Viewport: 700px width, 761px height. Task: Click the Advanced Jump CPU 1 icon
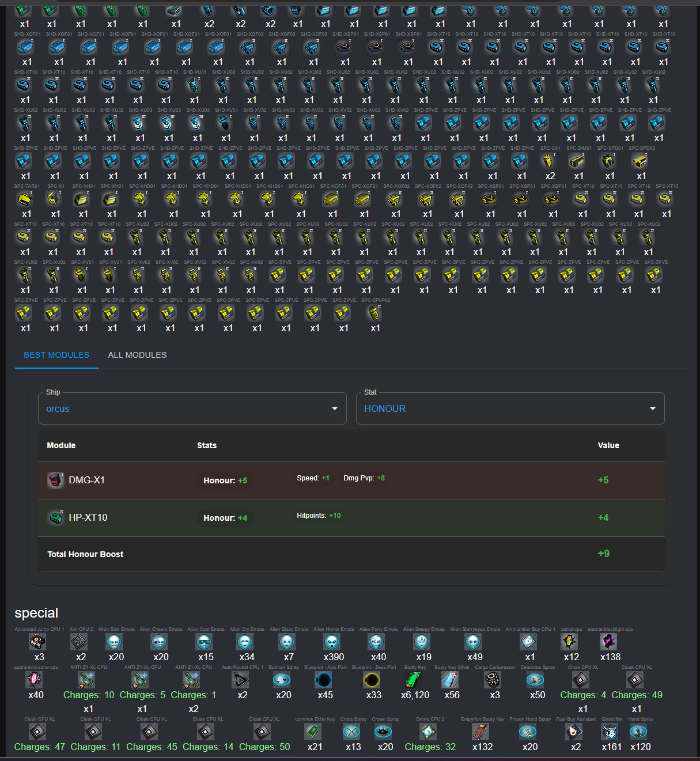coord(37,642)
